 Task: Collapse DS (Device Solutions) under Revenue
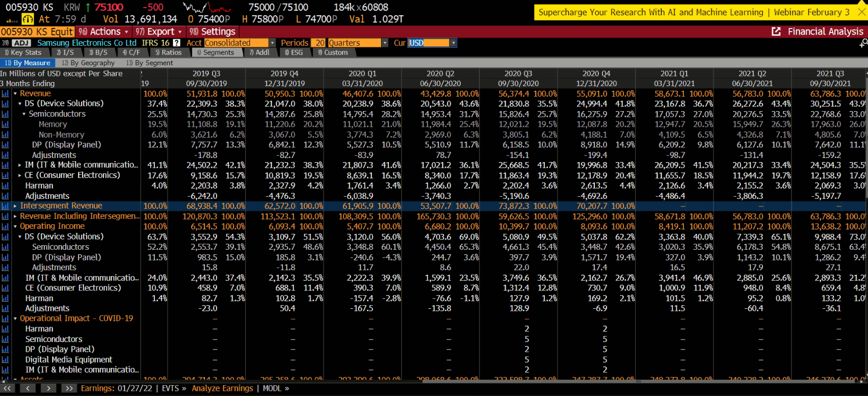click(x=20, y=103)
